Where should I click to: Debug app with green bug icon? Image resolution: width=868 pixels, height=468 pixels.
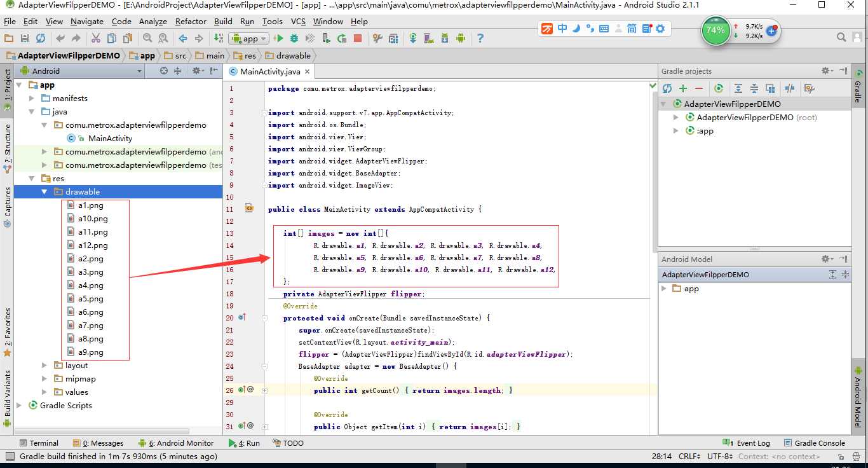(294, 38)
